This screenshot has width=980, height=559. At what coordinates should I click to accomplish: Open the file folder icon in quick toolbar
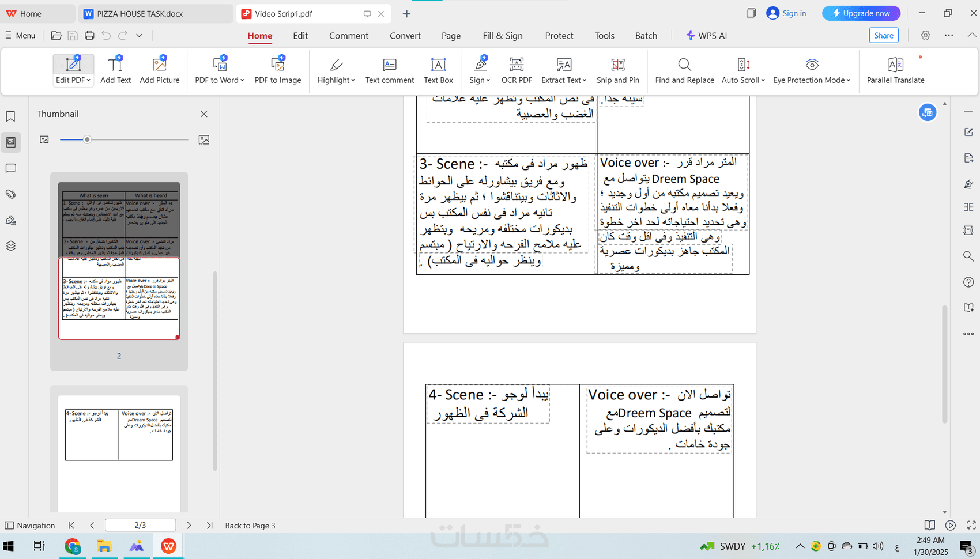point(56,36)
